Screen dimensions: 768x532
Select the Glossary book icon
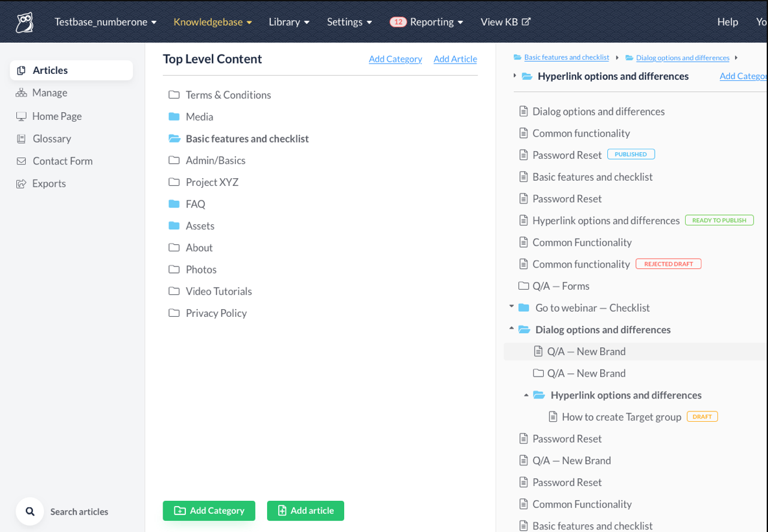tap(21, 139)
